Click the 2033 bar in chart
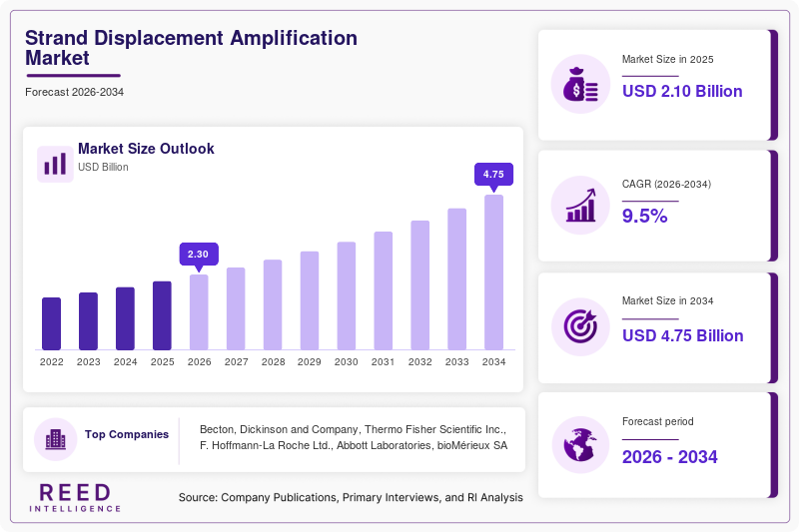This screenshot has width=799, height=532. [457, 279]
